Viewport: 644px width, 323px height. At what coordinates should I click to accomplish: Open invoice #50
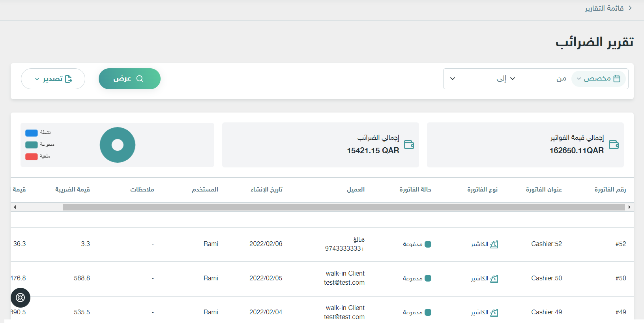(621, 278)
